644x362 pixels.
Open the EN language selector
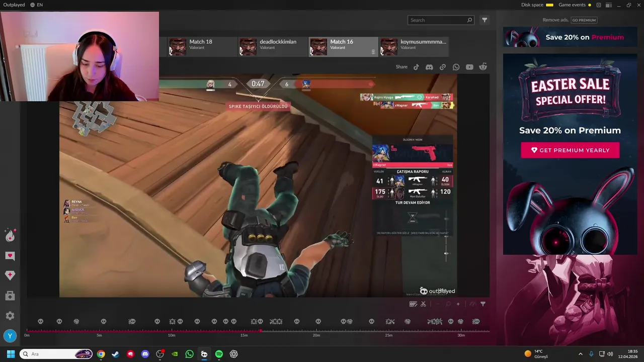pyautogui.click(x=36, y=5)
